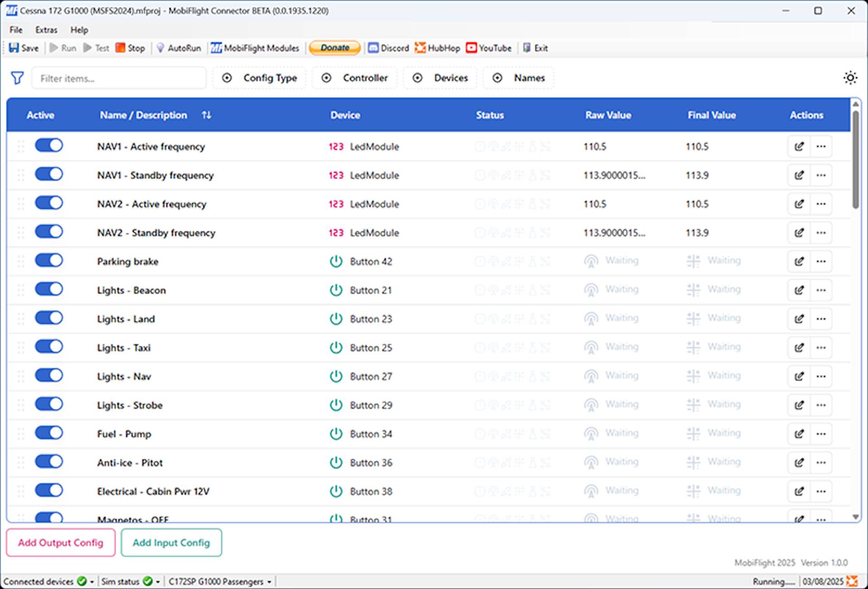Screen dimensions: 868x589
Task: Click the edit icon for Parking brake
Action: pyautogui.click(x=799, y=261)
